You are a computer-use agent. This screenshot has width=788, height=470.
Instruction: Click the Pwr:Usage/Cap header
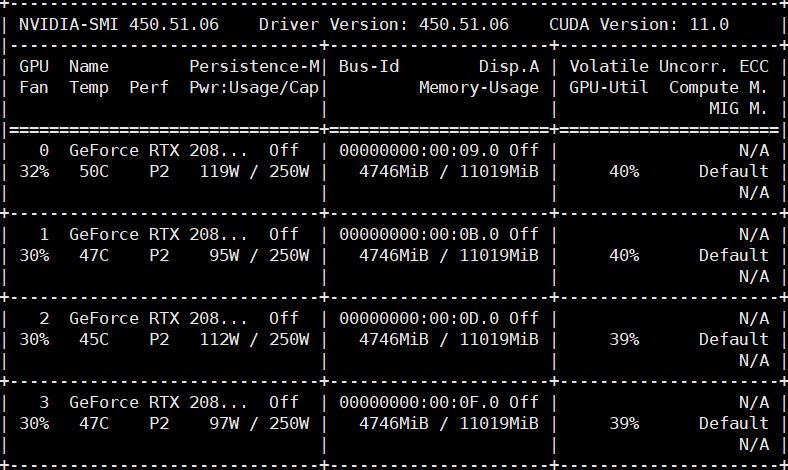(254, 87)
